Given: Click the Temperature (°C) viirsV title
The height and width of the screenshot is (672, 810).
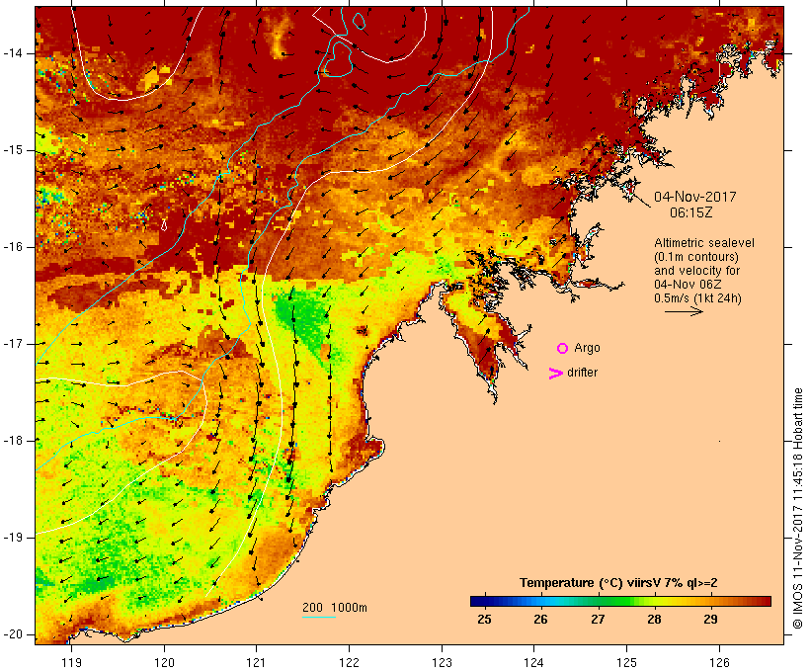Looking at the screenshot, I should click(x=618, y=583).
